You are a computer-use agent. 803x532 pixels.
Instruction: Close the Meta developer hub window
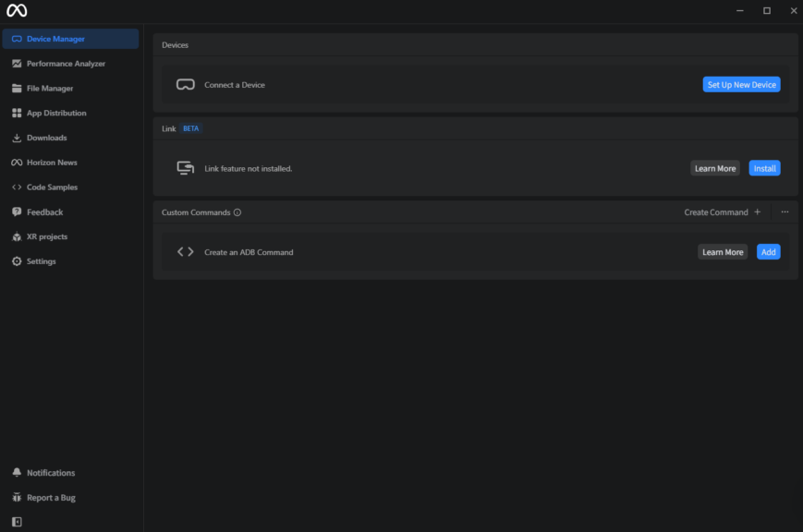click(x=793, y=11)
